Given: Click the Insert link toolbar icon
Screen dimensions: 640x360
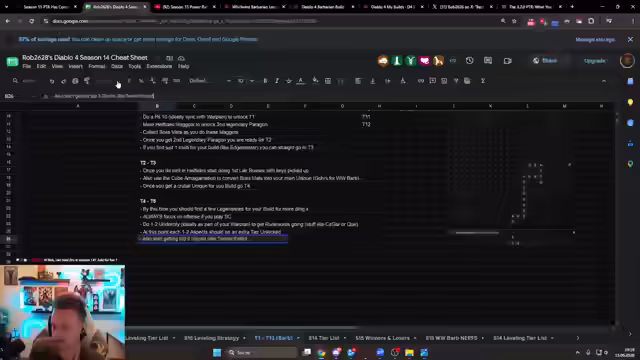Looking at the screenshot, I should (x=420, y=81).
